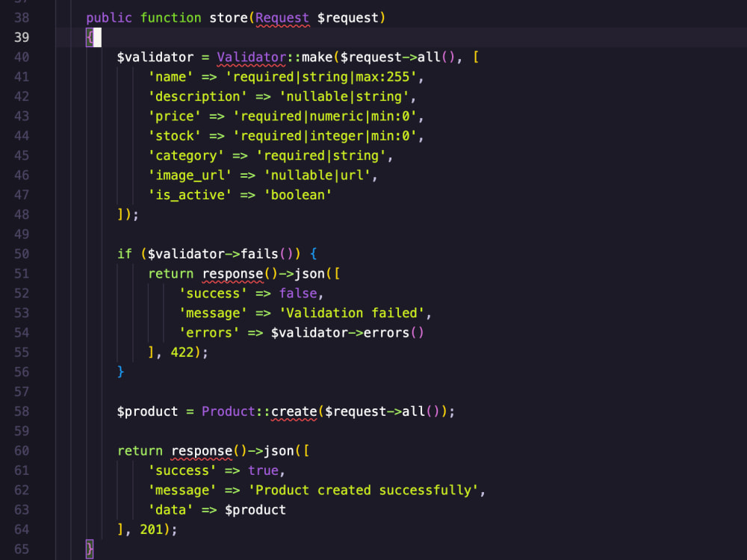Click line number 65 in the gutter

22,549
